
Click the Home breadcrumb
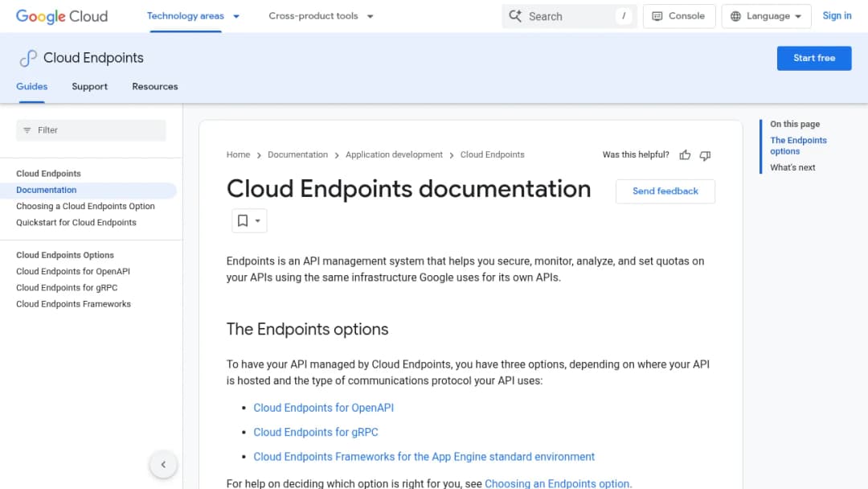pos(238,154)
